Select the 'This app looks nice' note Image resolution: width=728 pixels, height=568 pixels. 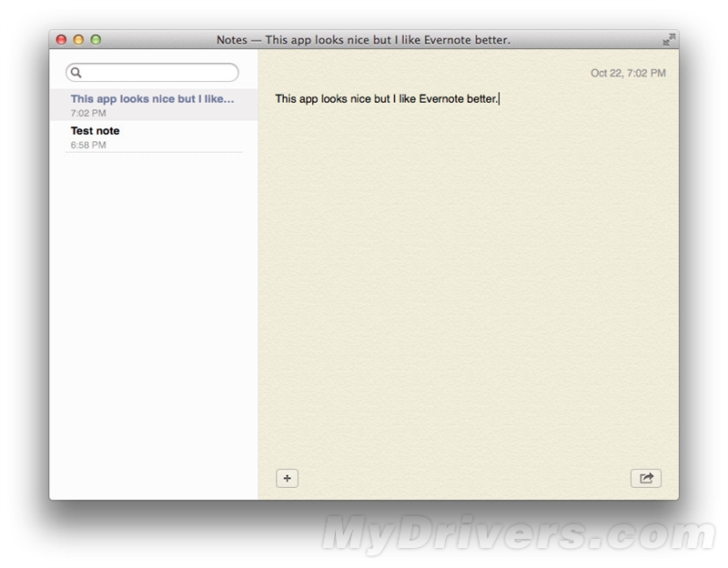[x=154, y=105]
